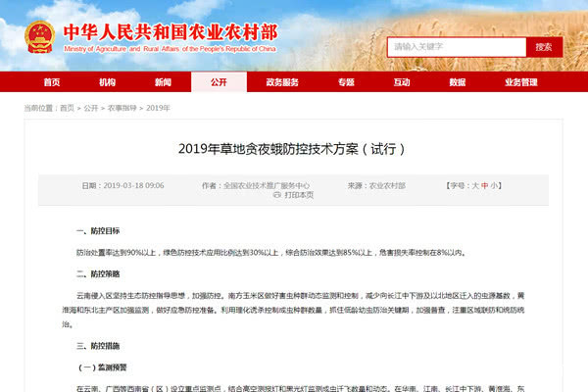This screenshot has width=588, height=392.
Task: Select the 公开 navigation tab
Action: click(x=219, y=82)
